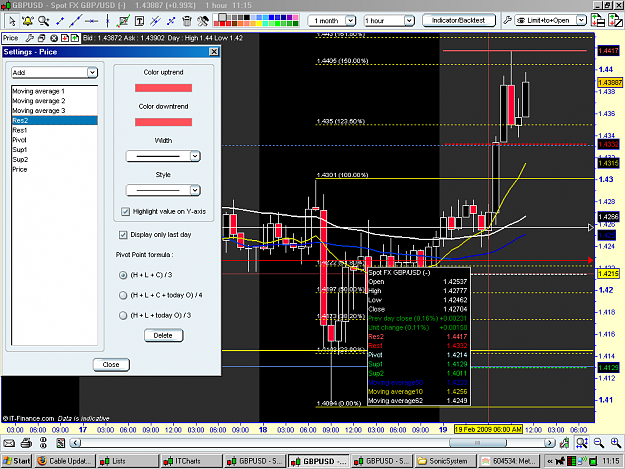Click the Color downtrend swatch
This screenshot has height=469, width=625.
coord(163,122)
